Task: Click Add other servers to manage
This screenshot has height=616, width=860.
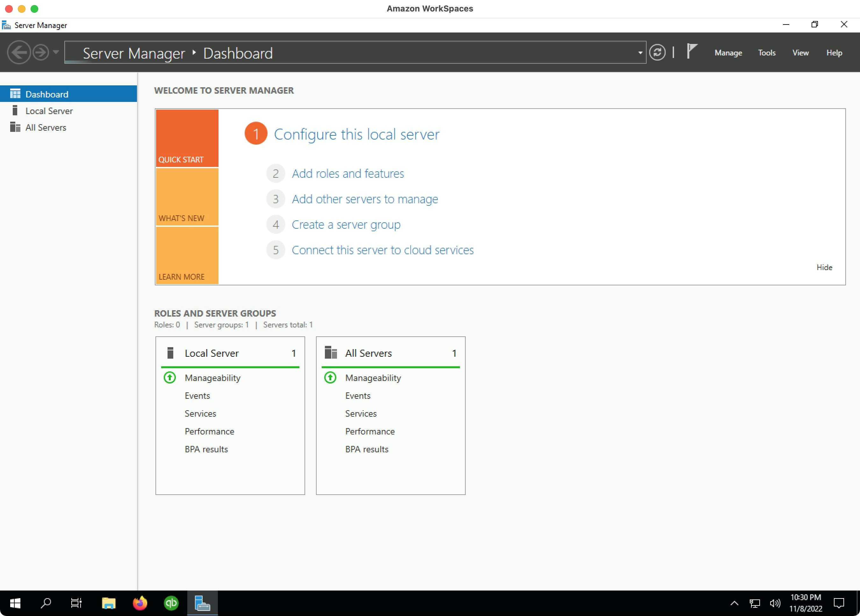Action: pyautogui.click(x=365, y=199)
